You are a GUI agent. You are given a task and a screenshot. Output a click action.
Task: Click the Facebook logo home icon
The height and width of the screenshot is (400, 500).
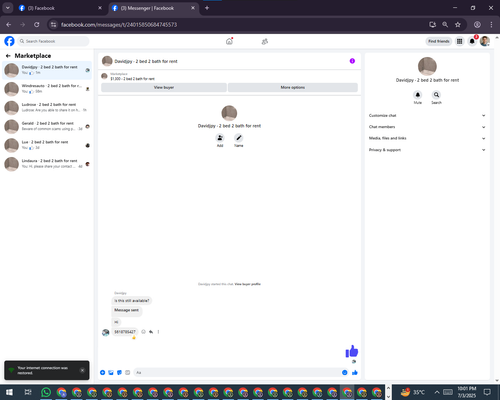[9, 41]
